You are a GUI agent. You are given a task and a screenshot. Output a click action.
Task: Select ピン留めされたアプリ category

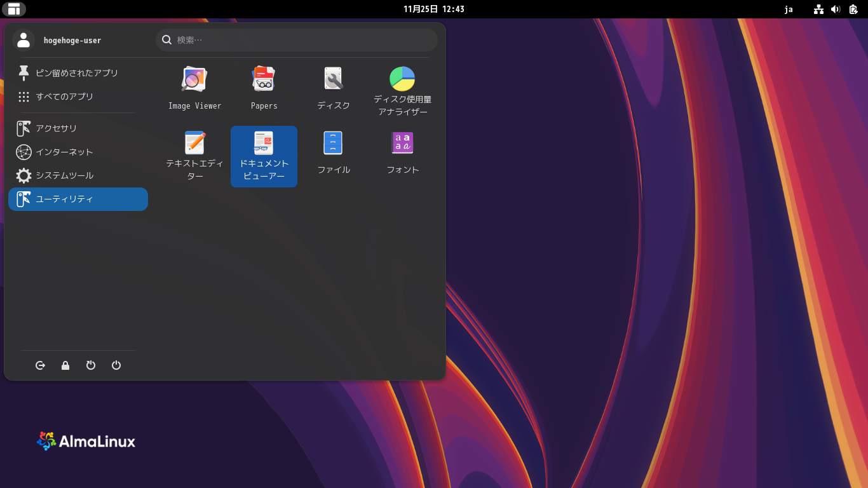[x=78, y=73]
